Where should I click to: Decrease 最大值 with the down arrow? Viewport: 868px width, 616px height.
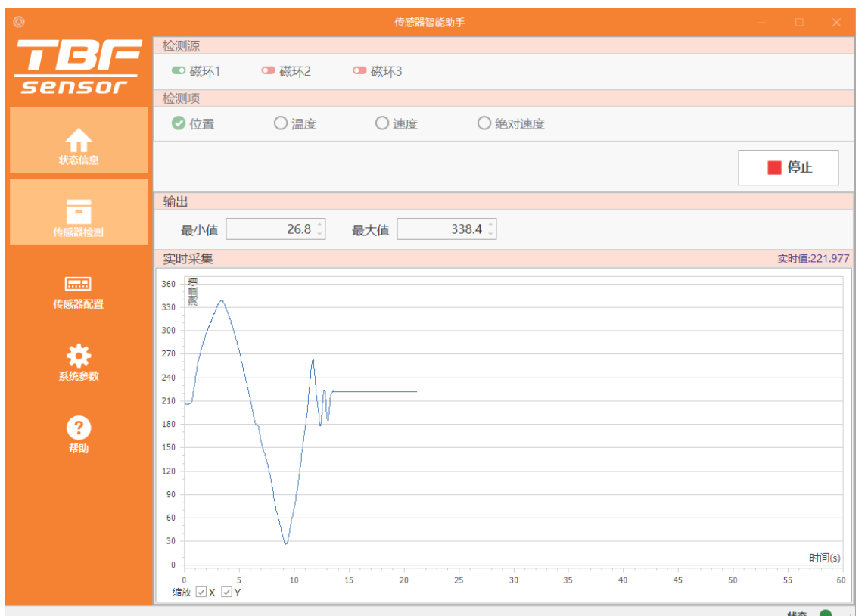click(491, 234)
